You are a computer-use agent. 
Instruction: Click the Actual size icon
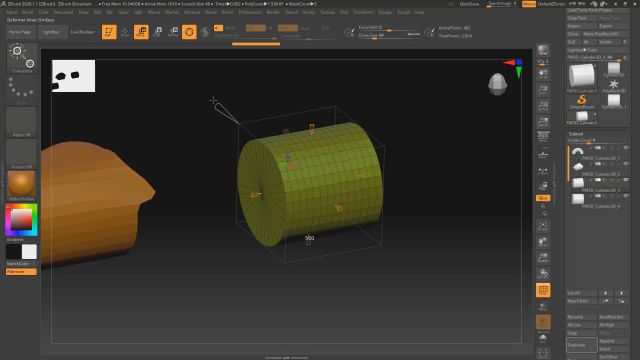pyautogui.click(x=543, y=106)
